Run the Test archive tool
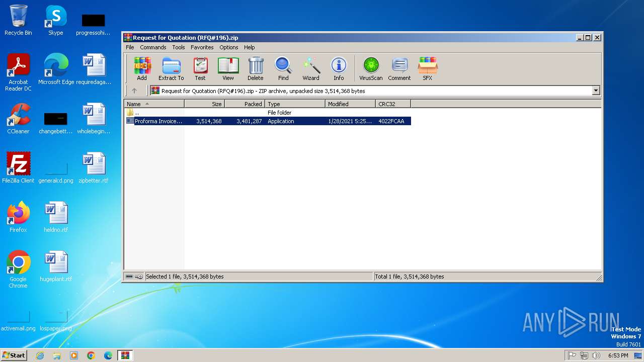644x362 pixels. tap(200, 69)
